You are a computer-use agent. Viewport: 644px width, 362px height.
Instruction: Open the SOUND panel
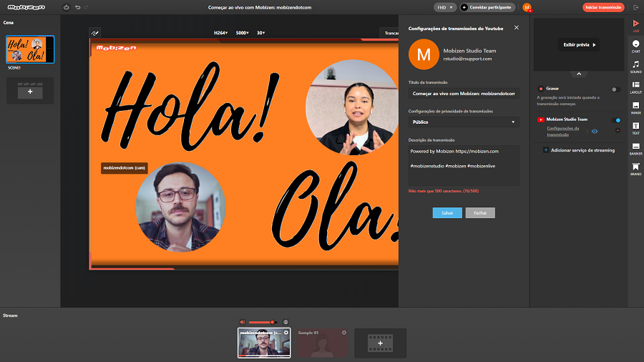pos(635,67)
